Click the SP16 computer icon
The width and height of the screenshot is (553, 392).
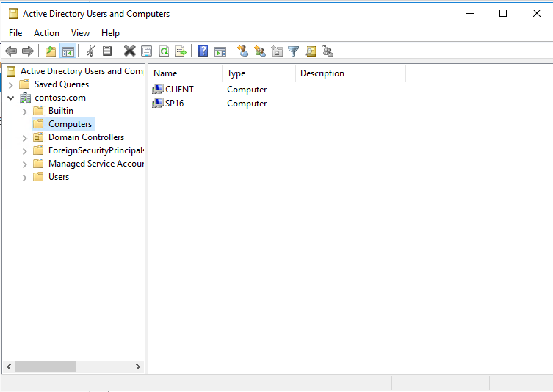158,103
